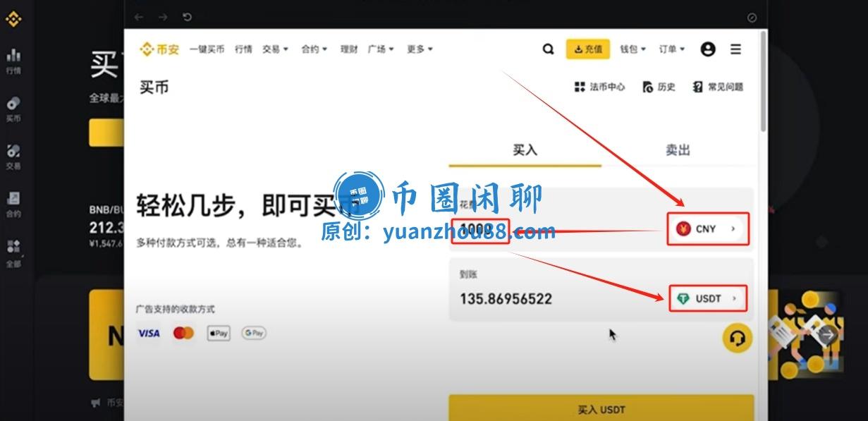This screenshot has height=421, width=868.
Task: Click the search magnifier icon
Action: pos(548,49)
